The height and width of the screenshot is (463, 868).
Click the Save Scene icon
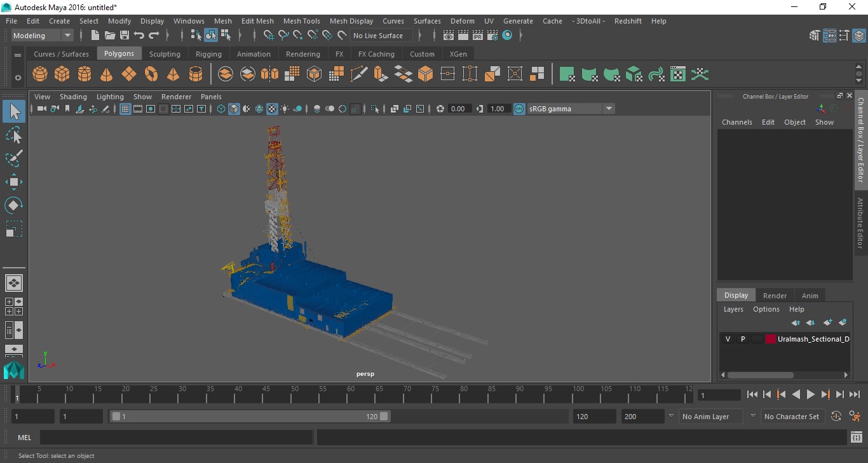pos(125,36)
